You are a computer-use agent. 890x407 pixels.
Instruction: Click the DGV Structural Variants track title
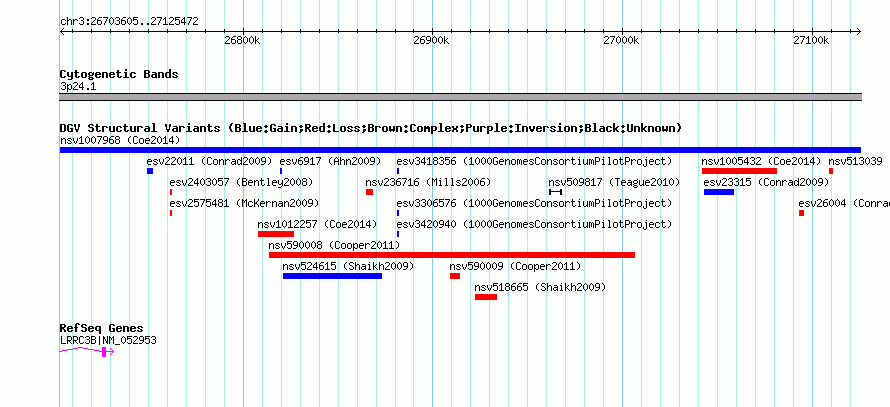[371, 128]
